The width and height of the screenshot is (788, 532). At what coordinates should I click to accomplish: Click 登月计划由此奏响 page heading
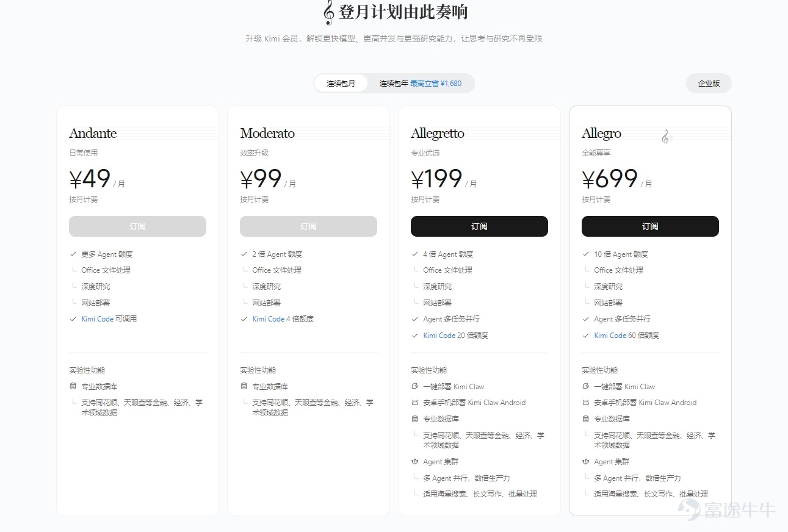point(403,12)
